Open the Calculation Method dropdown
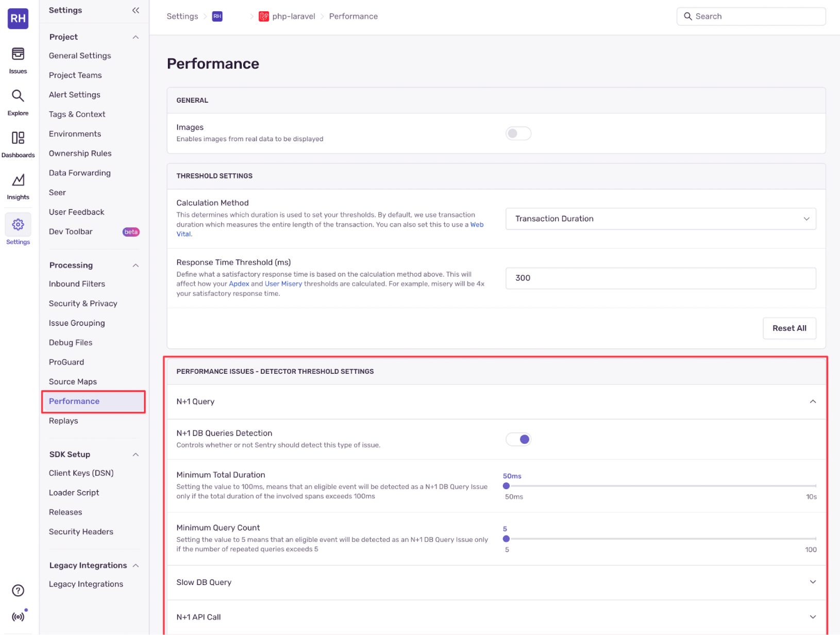This screenshot has height=635, width=840. click(661, 219)
